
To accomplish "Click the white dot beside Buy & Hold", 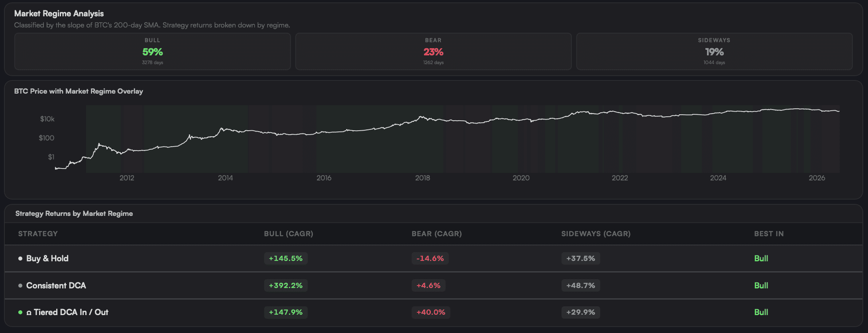I will [x=20, y=259].
